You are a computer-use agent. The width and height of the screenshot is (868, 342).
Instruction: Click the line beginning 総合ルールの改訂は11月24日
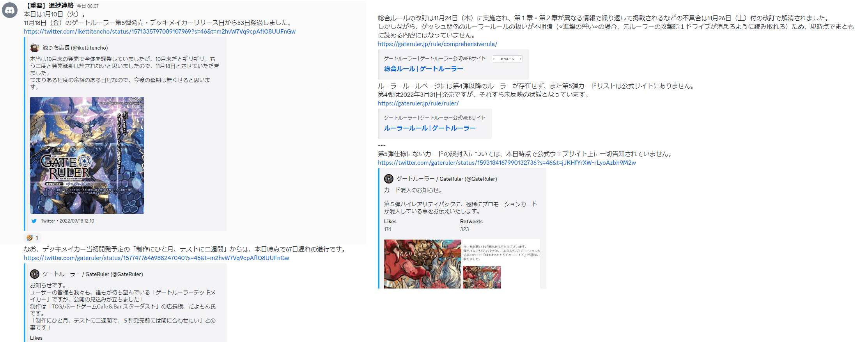[604, 18]
